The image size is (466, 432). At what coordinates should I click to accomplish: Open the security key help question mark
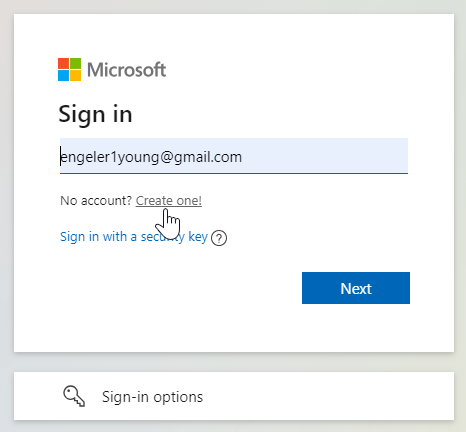click(x=219, y=238)
